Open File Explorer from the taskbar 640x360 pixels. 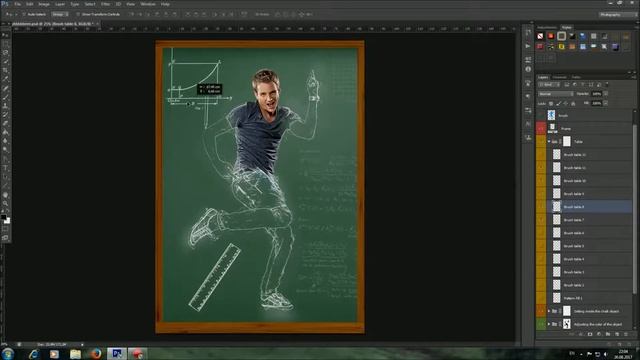(75, 353)
